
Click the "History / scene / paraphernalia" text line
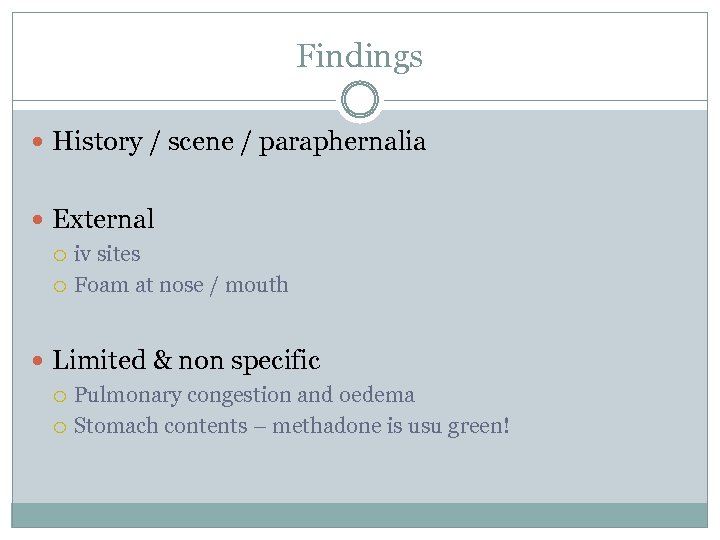238,142
